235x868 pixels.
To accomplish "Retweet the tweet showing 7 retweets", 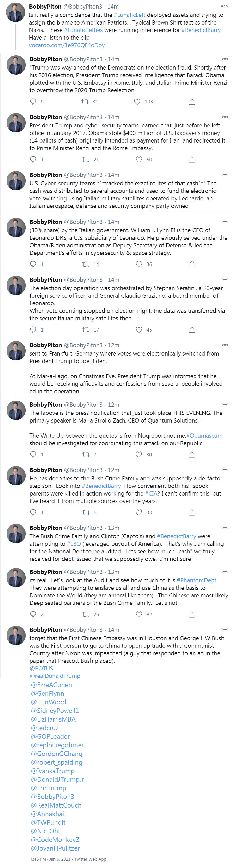I will 86,455.
